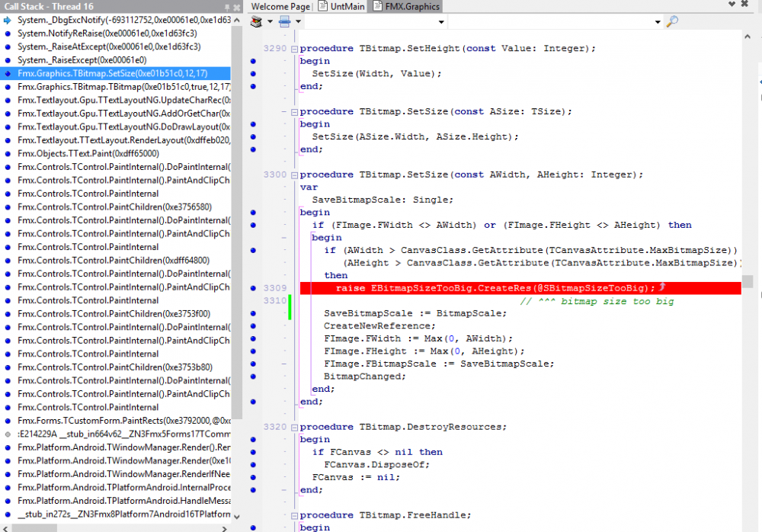Toggle breakpoint on SaveBitmapScale := BitmapScale line

(x=253, y=314)
